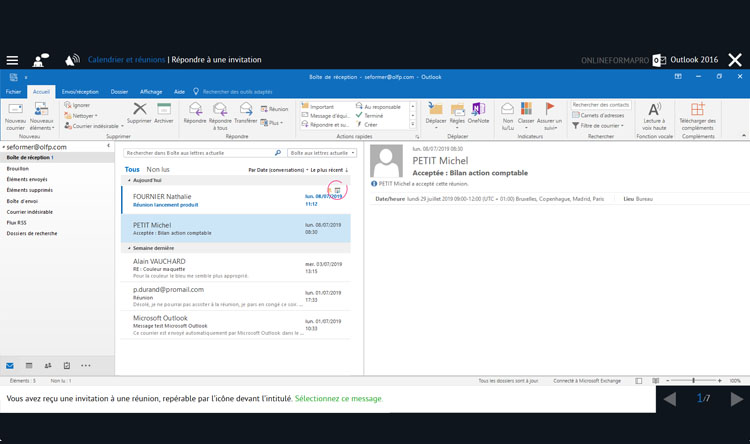Start Lecture à voix haute
Viewport: 750px width, 444px height.
coord(654,116)
